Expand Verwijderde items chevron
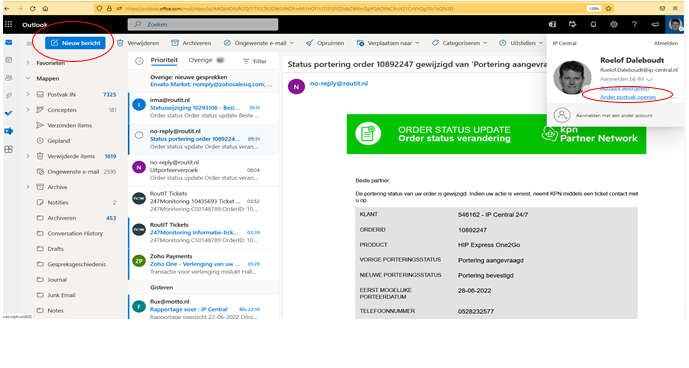689x368 pixels. click(28, 156)
